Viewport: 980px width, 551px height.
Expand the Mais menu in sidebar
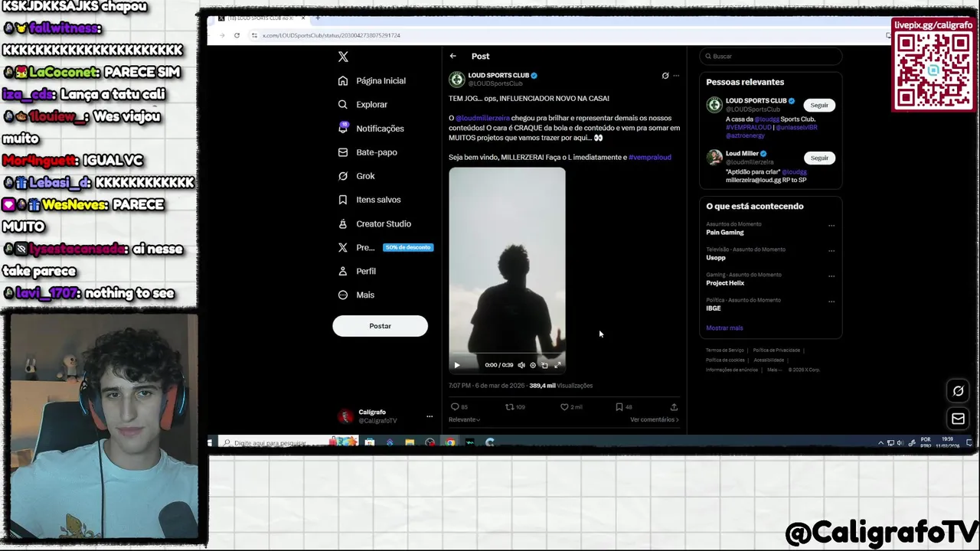point(356,295)
